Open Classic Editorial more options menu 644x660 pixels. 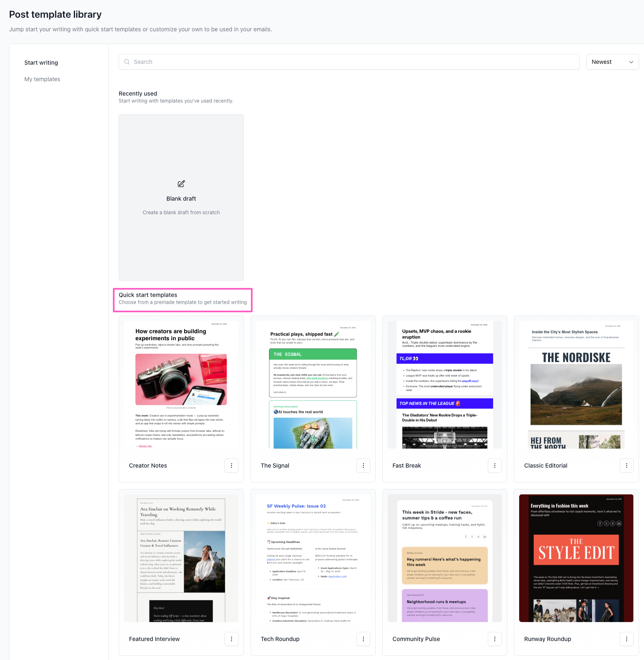pyautogui.click(x=626, y=466)
